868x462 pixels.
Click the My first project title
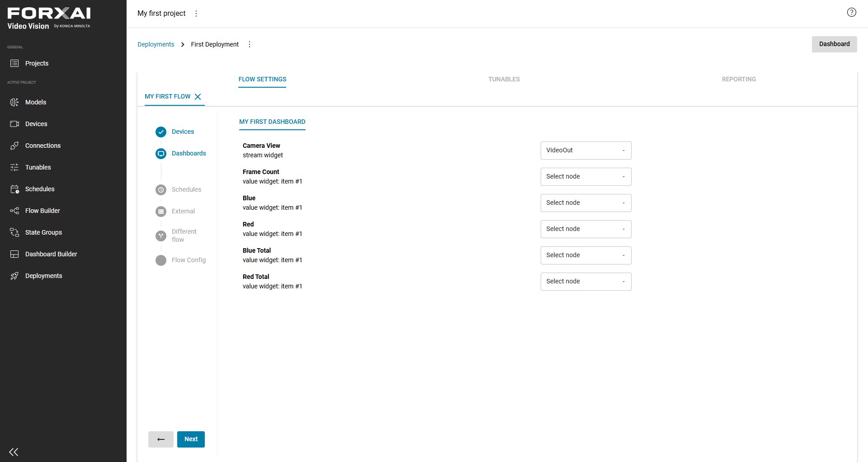(161, 14)
